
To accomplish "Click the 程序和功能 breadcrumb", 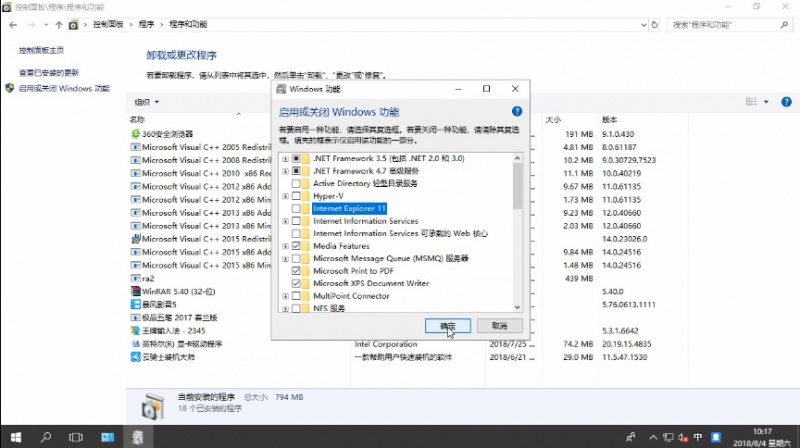I will (188, 24).
